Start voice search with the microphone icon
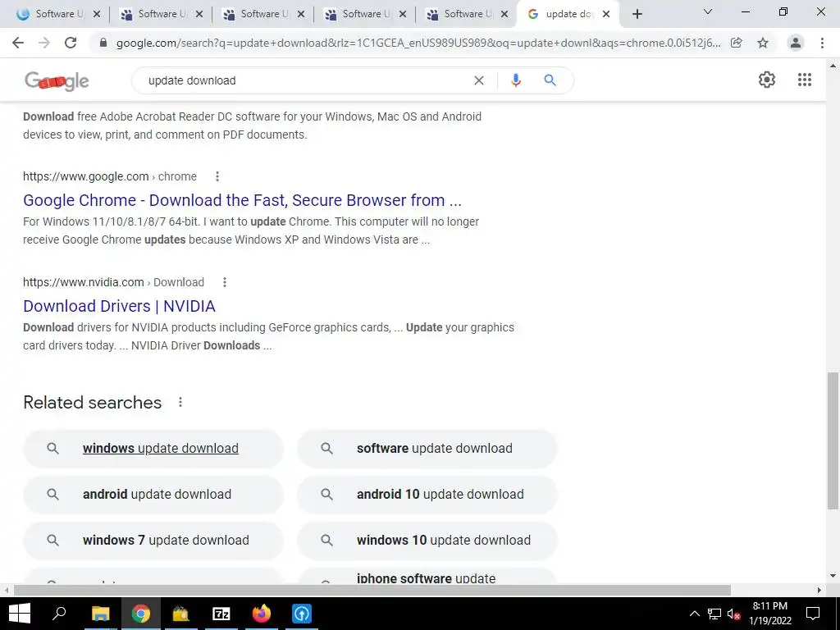Viewport: 840px width, 630px height. tap(516, 80)
